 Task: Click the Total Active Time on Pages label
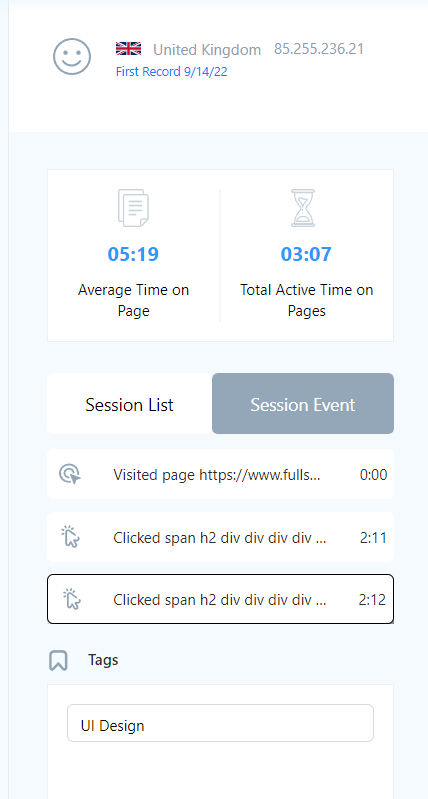307,300
